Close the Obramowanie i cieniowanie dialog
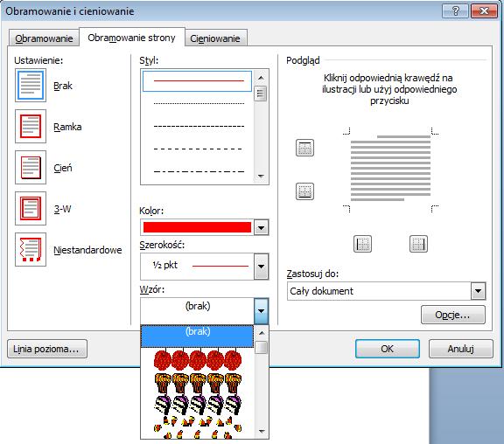The height and width of the screenshot is (444, 504). [484, 11]
